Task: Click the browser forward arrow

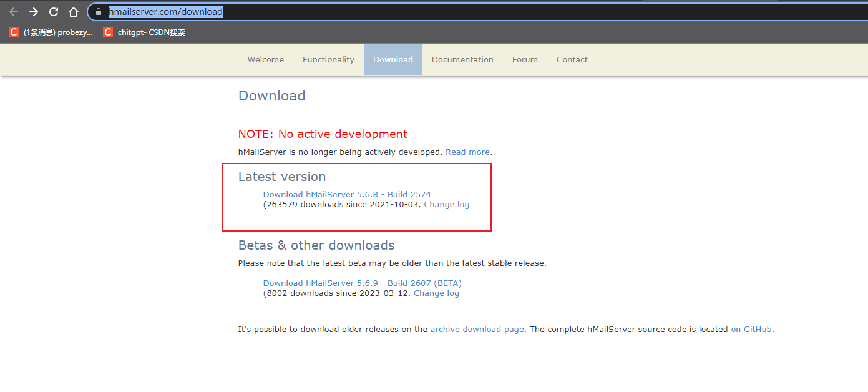Action: click(34, 12)
